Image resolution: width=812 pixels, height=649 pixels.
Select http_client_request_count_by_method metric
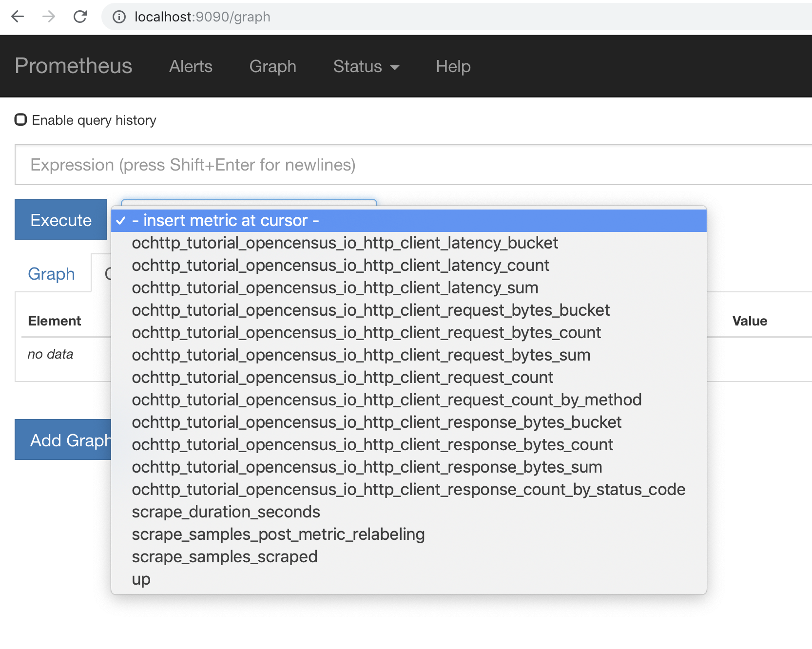tap(386, 400)
